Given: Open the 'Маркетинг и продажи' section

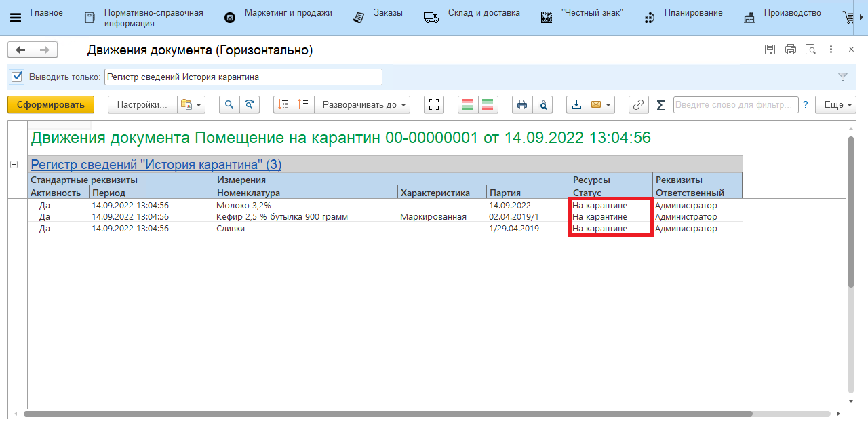Looking at the screenshot, I should (x=288, y=13).
